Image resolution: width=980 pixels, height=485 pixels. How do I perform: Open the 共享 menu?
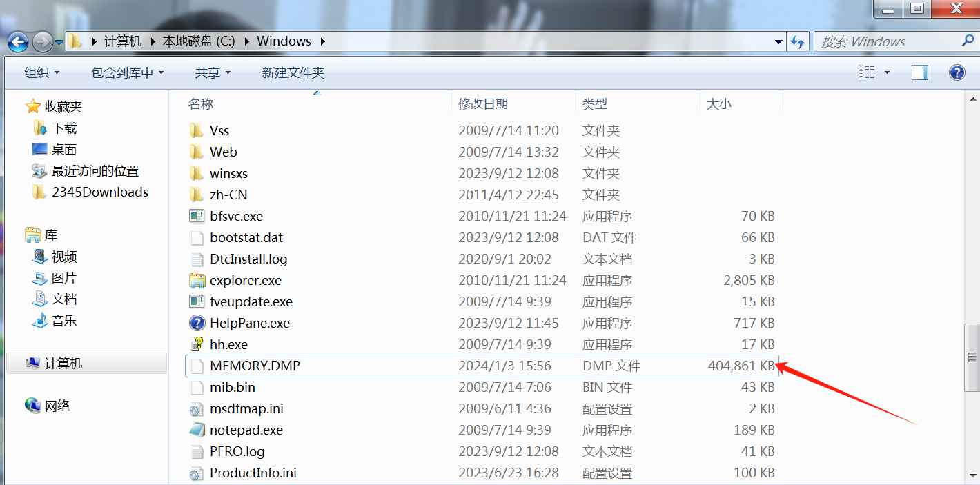click(213, 72)
